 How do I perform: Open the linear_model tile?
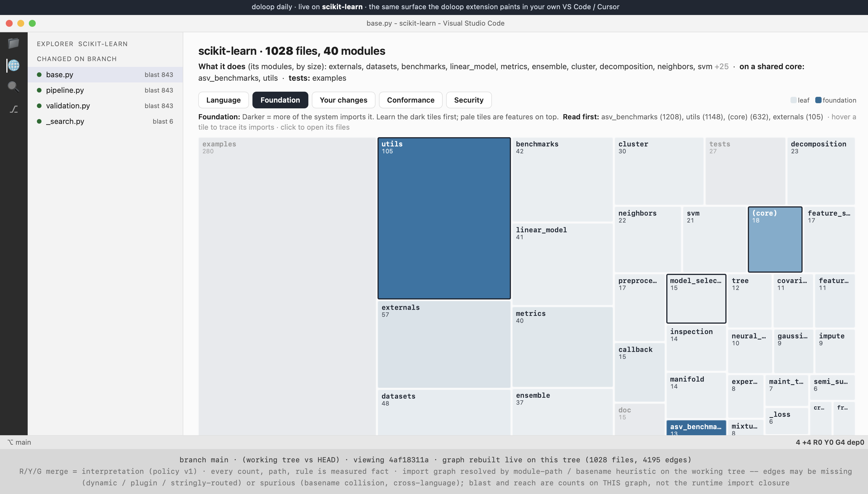[x=563, y=264]
